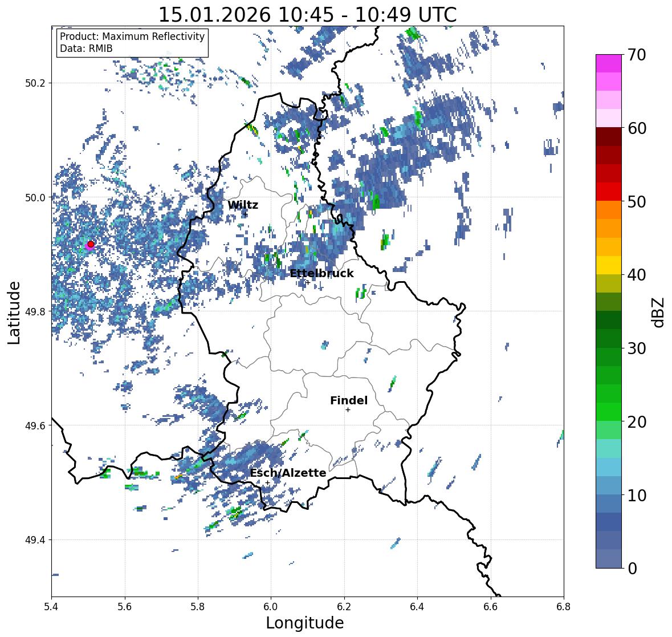Screen dimensions: 672x637
Task: Click the yellow colorbar segment above 40
Action: [x=609, y=265]
